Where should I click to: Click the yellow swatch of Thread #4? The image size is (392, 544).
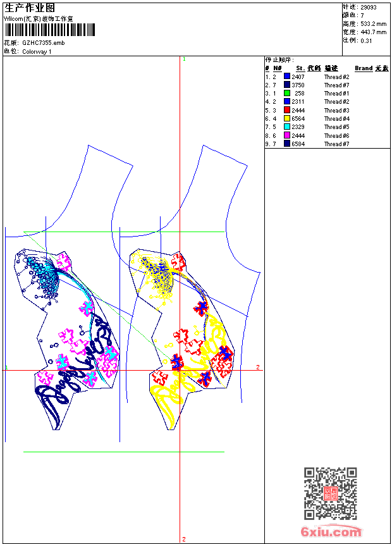tap(287, 118)
